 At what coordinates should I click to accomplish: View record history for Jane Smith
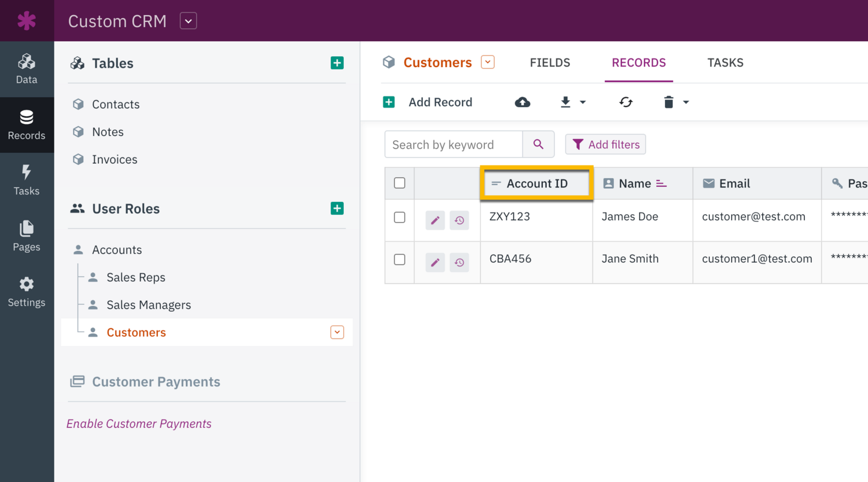pyautogui.click(x=459, y=263)
